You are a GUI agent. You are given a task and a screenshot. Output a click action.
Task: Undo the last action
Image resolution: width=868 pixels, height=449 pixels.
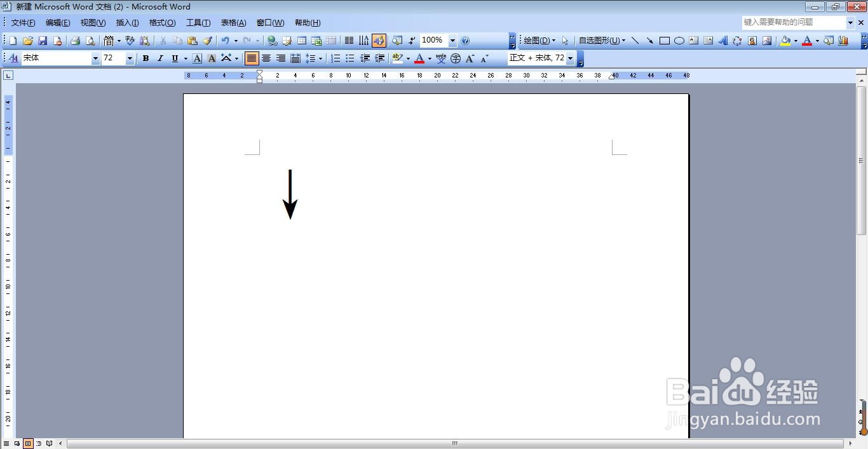click(225, 41)
